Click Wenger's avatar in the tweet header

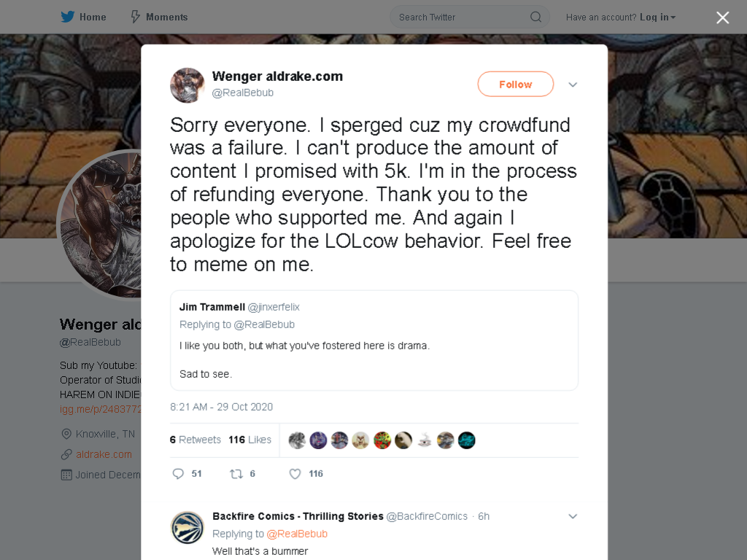[x=187, y=85]
